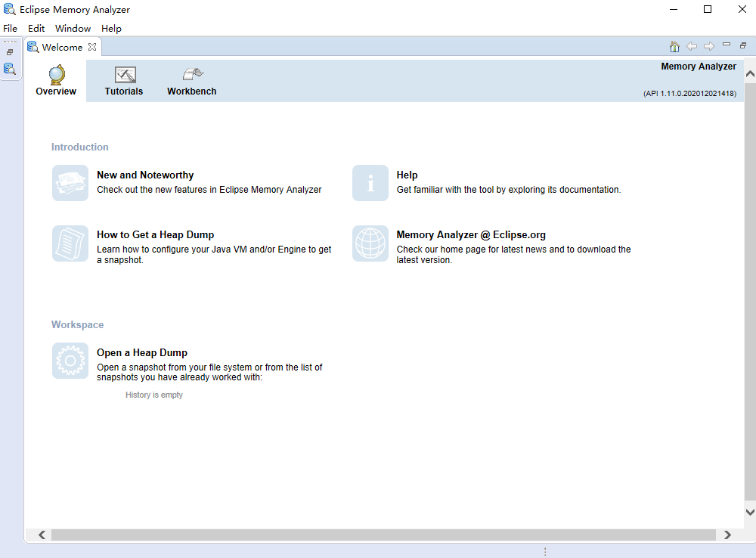Click the Eclipse Memory Analyzer title bar icon
This screenshot has width=756, height=558.
coord(9,8)
